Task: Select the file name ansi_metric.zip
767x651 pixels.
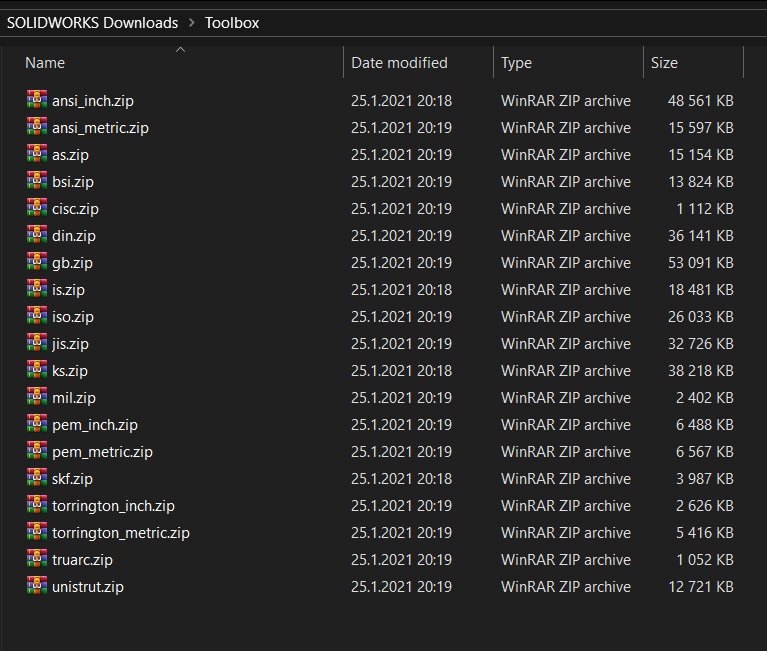Action: point(100,128)
